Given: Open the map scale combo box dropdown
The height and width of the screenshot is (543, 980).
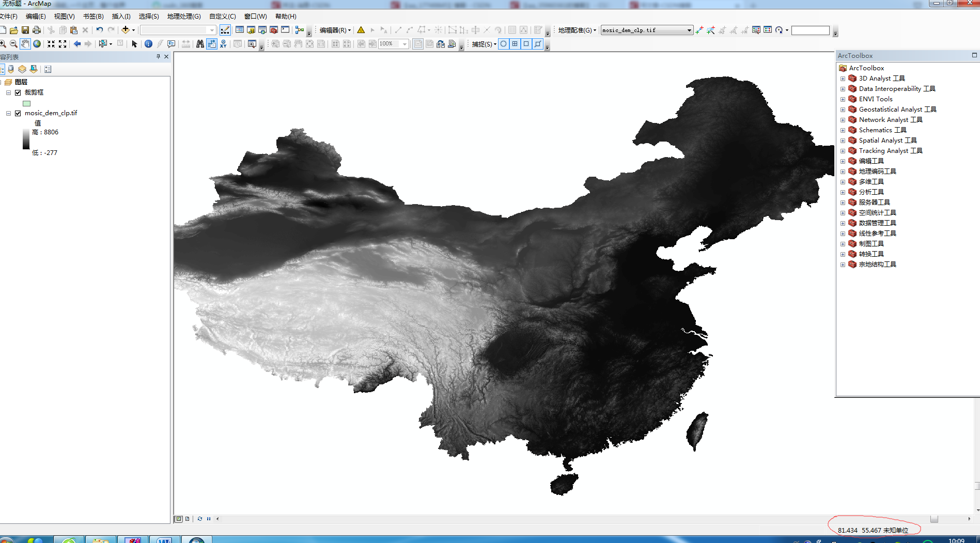Looking at the screenshot, I should click(211, 30).
